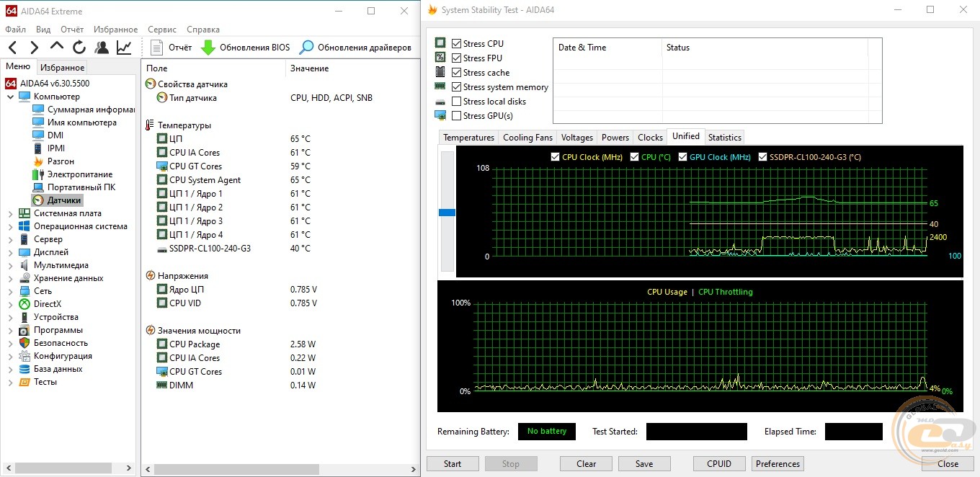Open the Разгон flame tree item

click(x=53, y=161)
